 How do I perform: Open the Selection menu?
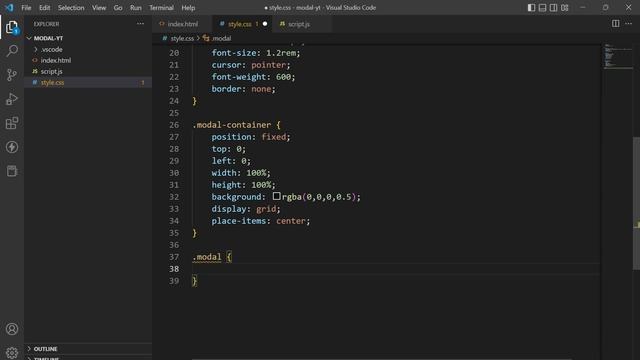71,7
